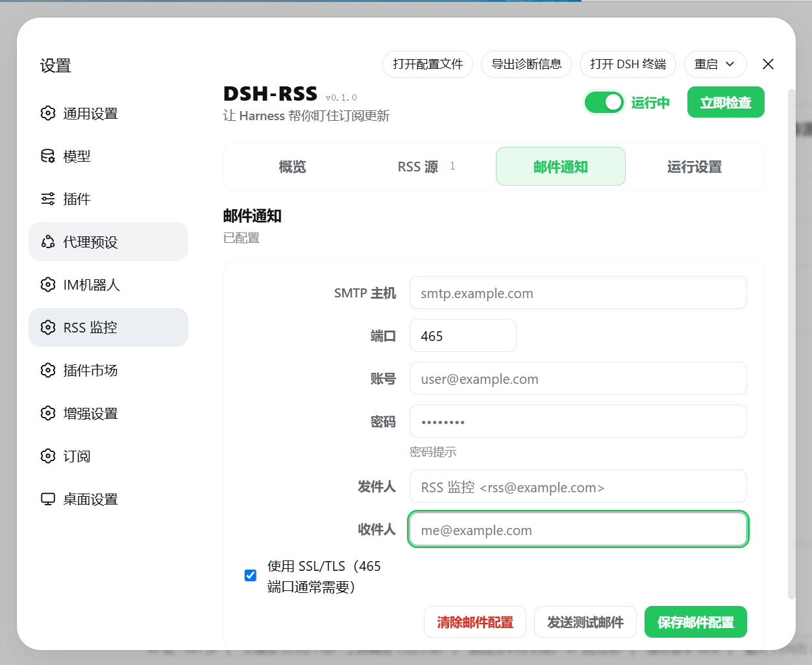Focus the SMTP 主机 input field
Viewport: 812px width, 665px height.
coord(578,293)
